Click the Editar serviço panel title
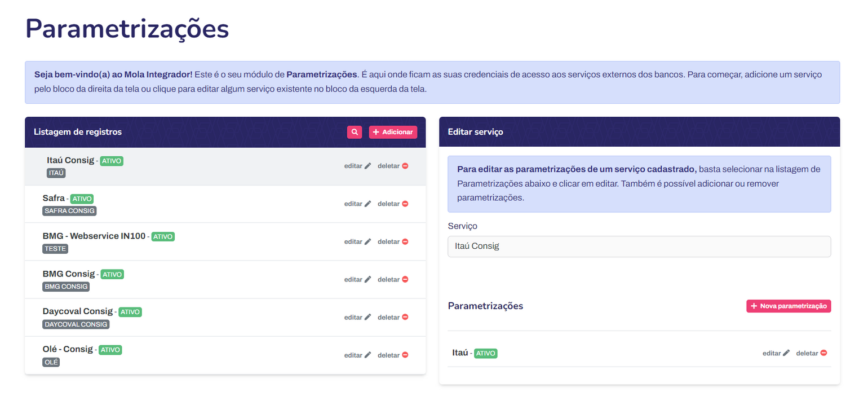Screen dimensions: 868x396 click(x=475, y=132)
